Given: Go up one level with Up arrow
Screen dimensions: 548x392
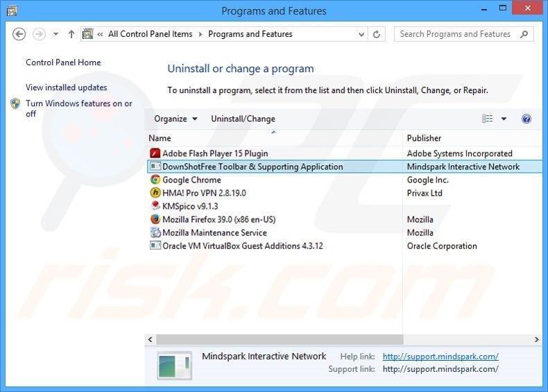Looking at the screenshot, I should coord(71,34).
